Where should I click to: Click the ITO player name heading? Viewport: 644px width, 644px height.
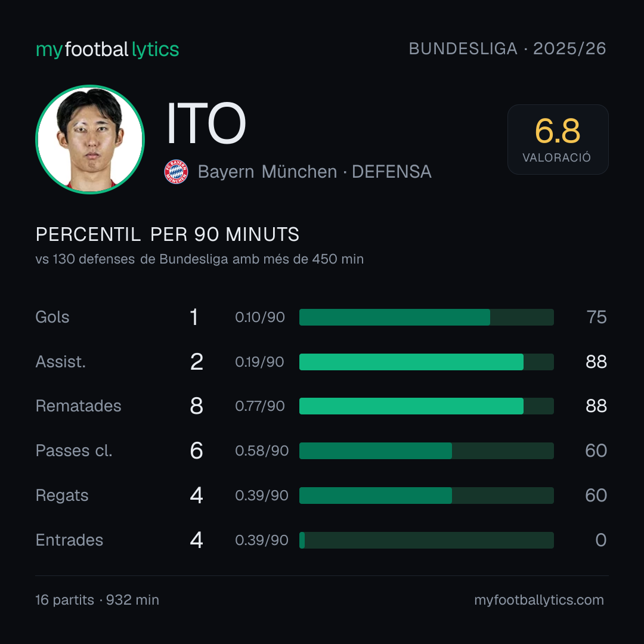click(x=206, y=123)
